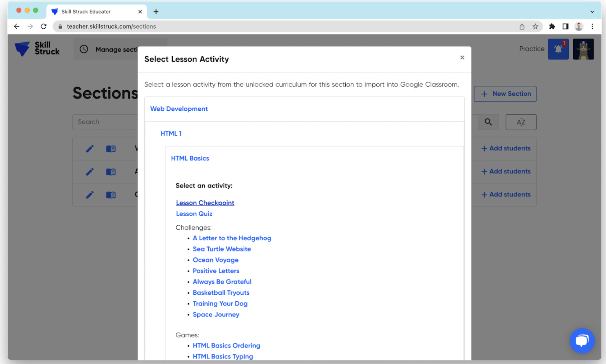Click the cat avatar profile picture

coord(583,49)
